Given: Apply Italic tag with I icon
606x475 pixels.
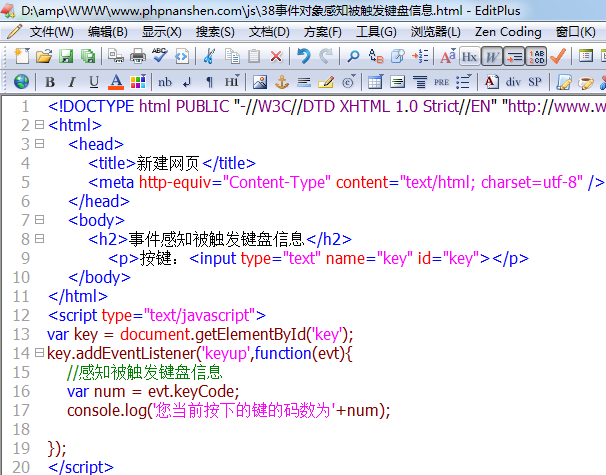Looking at the screenshot, I should pos(71,82).
